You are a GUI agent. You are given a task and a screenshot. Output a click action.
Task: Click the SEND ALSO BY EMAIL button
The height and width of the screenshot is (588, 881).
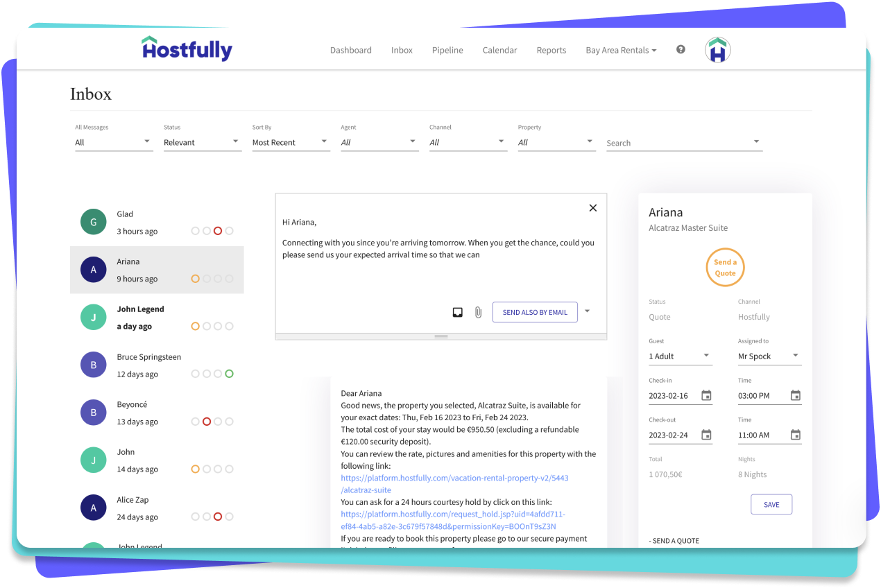pyautogui.click(x=535, y=313)
